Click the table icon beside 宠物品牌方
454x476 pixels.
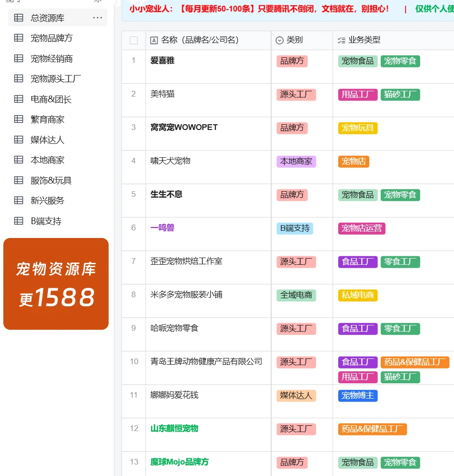coord(19,38)
